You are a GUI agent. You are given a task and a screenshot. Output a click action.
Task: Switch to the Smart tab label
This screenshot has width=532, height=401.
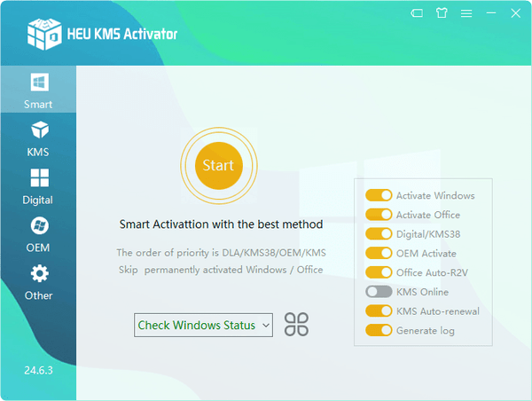coord(38,104)
